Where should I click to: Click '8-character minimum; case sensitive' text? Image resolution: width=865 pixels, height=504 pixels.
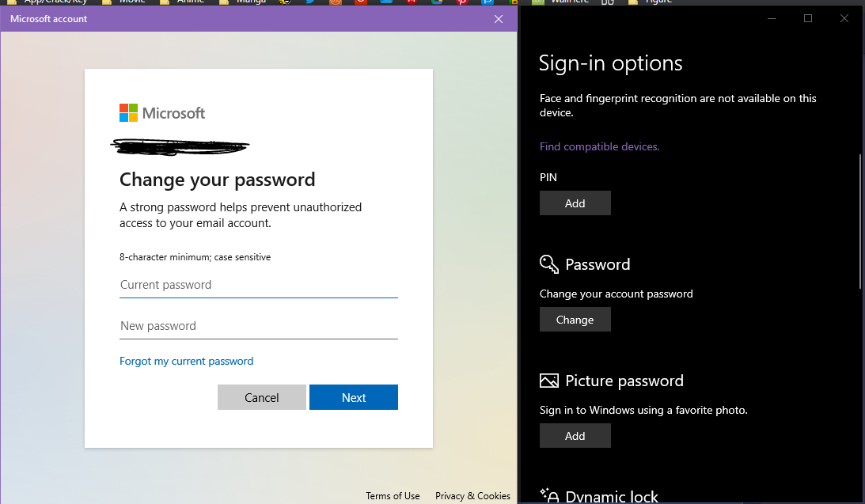(x=195, y=257)
